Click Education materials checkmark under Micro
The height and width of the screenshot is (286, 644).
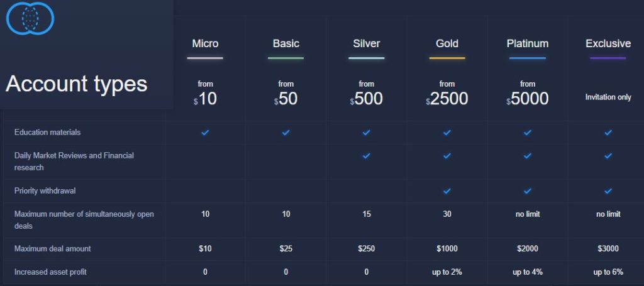pos(205,133)
